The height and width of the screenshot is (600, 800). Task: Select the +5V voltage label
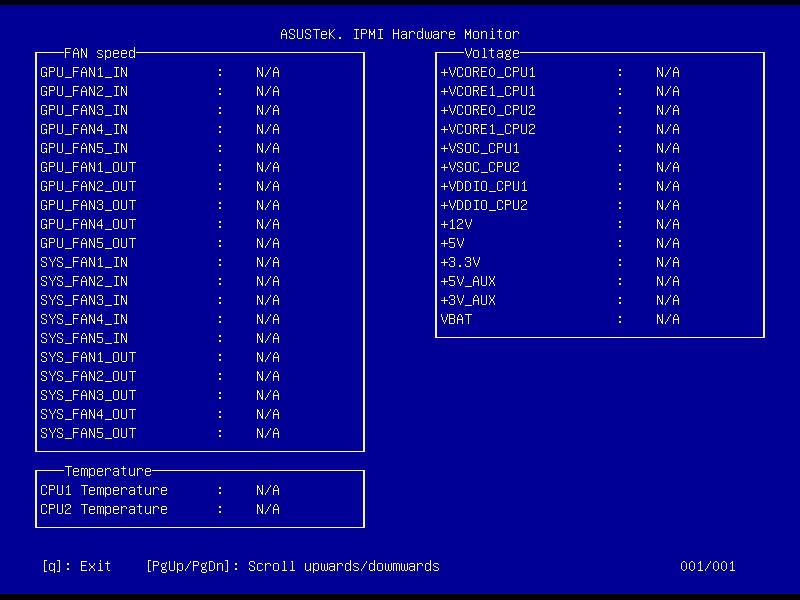pyautogui.click(x=452, y=243)
